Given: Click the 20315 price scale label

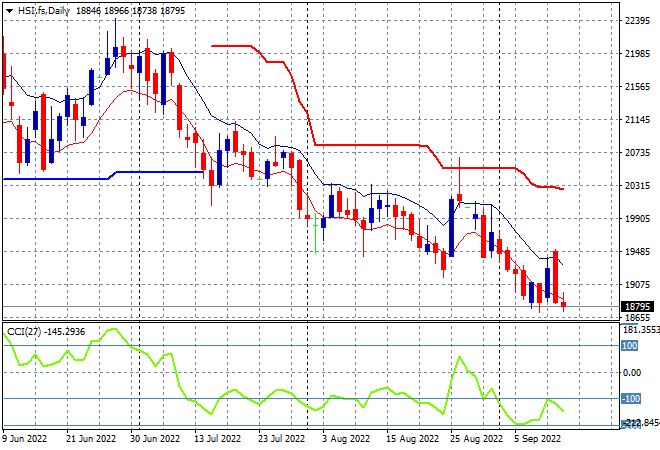Looking at the screenshot, I should [x=638, y=186].
